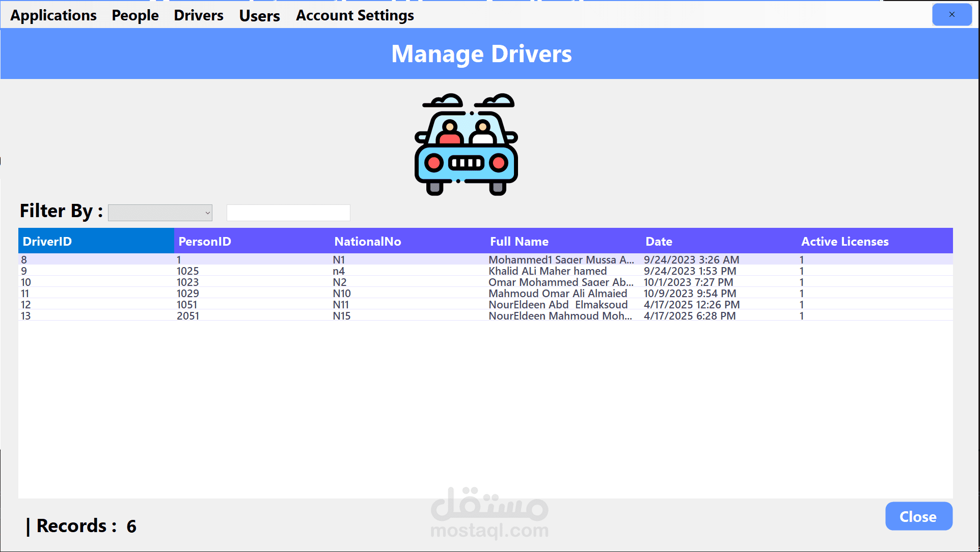This screenshot has height=552, width=980.
Task: Open the Filter By dropdown
Action: tap(160, 213)
